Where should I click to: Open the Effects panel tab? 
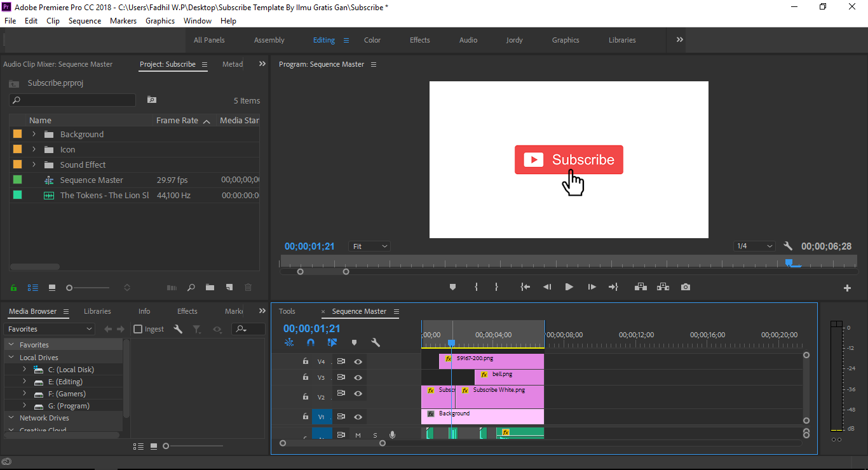[187, 311]
